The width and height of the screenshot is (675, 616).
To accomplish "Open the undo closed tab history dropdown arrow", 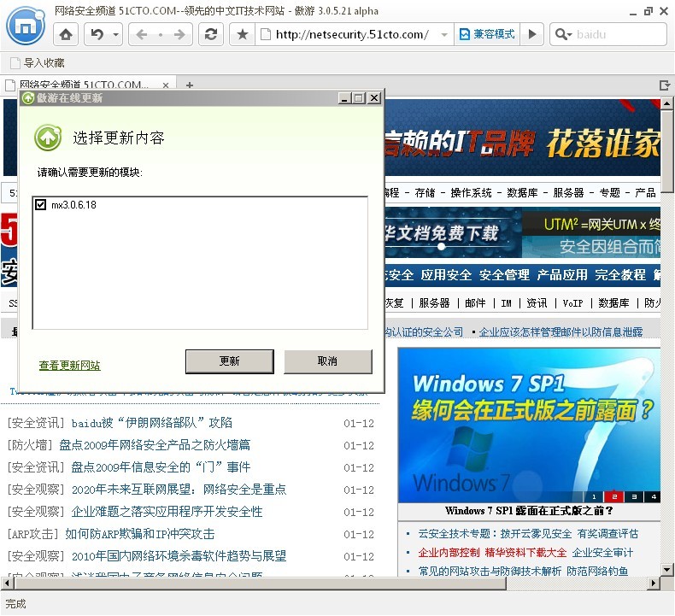I will 116,34.
